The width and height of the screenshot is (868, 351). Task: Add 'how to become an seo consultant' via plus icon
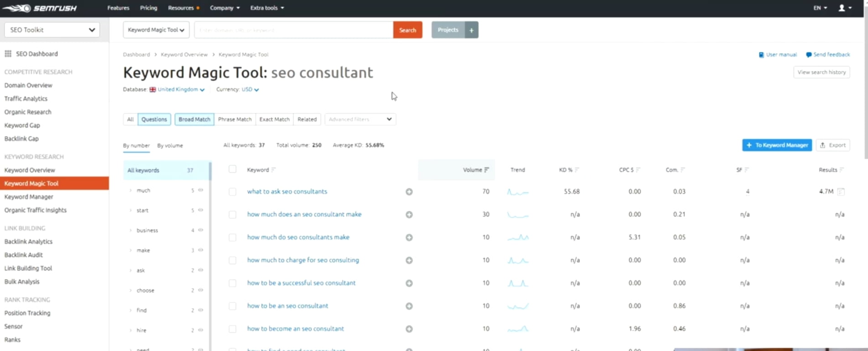[x=409, y=329]
